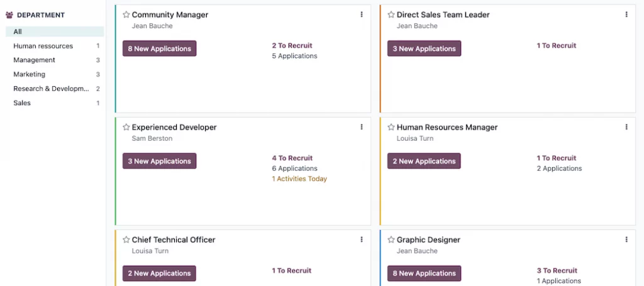644x286 pixels.
Task: Open Community Manager's 8 New Applications
Action: coord(159,48)
